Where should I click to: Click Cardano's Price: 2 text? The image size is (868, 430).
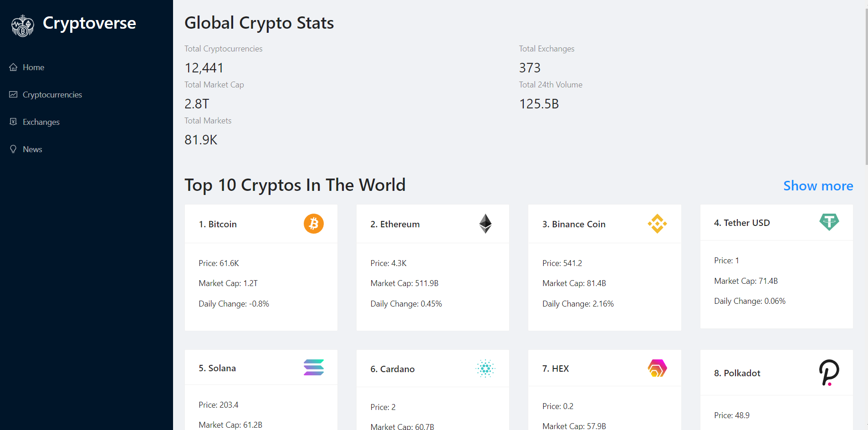pyautogui.click(x=383, y=407)
